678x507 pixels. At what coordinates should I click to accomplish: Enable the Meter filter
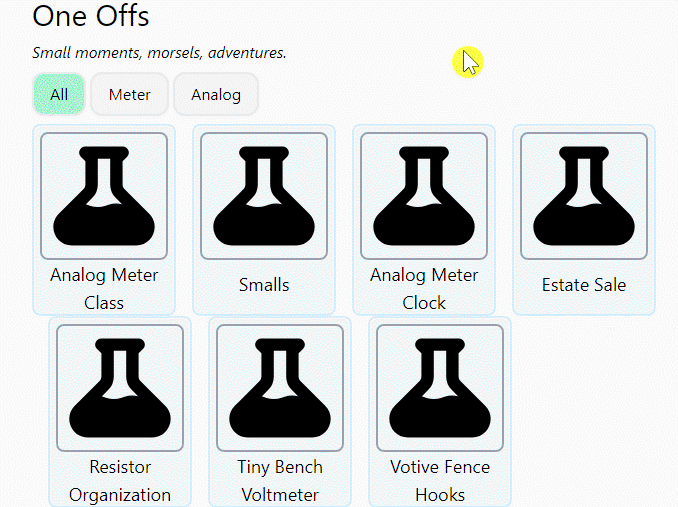click(x=129, y=94)
